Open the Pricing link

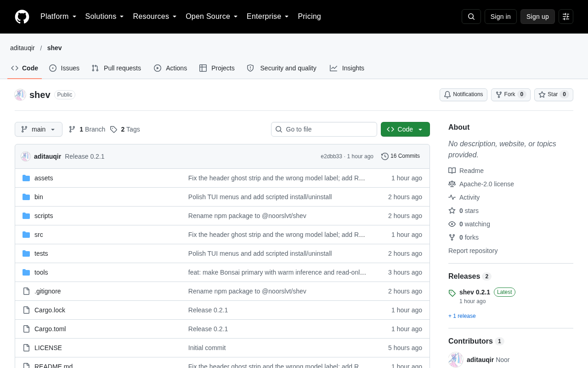(310, 17)
